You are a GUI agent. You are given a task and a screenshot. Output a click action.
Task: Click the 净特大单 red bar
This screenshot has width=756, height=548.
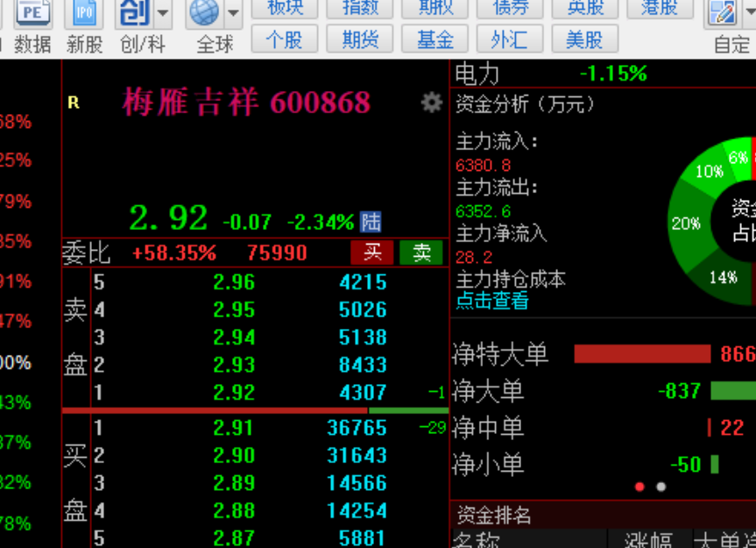642,353
